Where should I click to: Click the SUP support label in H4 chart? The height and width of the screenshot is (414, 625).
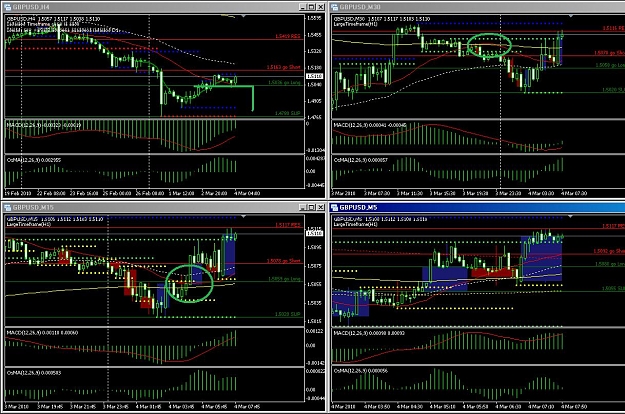(x=287, y=113)
